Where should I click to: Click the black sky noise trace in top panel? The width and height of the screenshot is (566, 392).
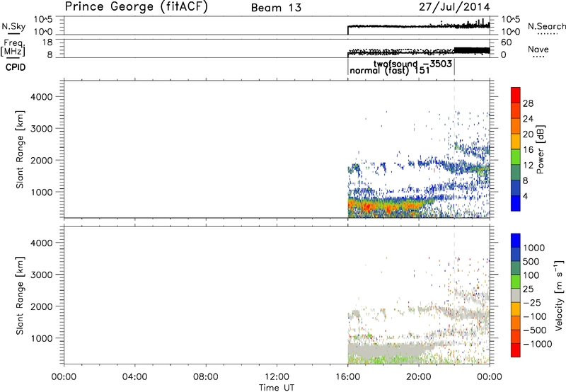419,26
